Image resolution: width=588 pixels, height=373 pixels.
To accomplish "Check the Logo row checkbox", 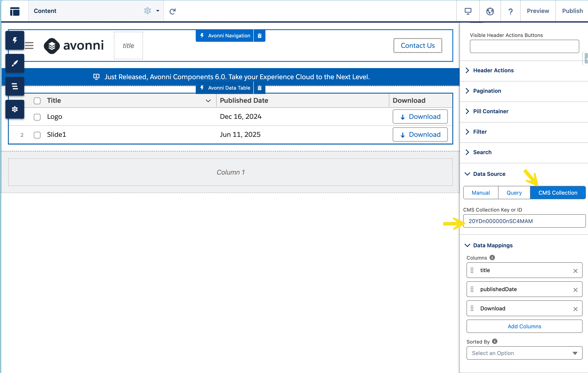I will pyautogui.click(x=37, y=117).
